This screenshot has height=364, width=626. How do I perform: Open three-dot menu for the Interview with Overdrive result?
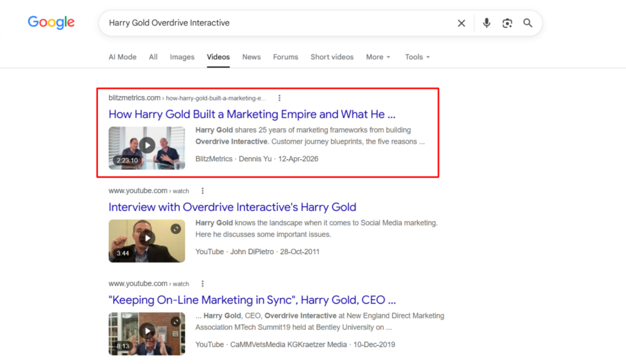point(203,191)
